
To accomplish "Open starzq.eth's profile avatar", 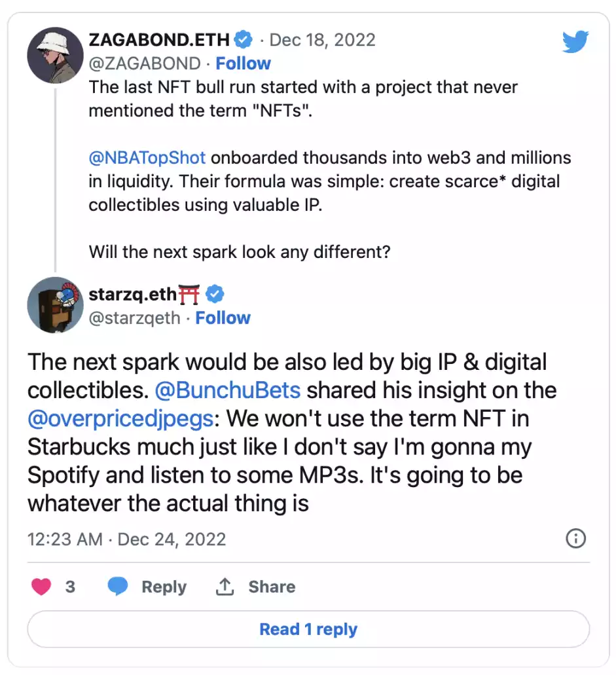I will click(55, 305).
